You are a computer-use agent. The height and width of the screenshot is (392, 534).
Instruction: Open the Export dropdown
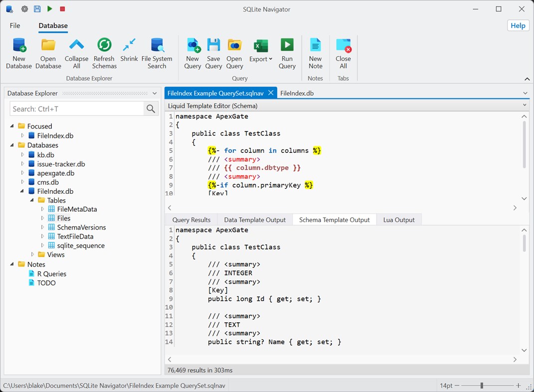(x=261, y=51)
